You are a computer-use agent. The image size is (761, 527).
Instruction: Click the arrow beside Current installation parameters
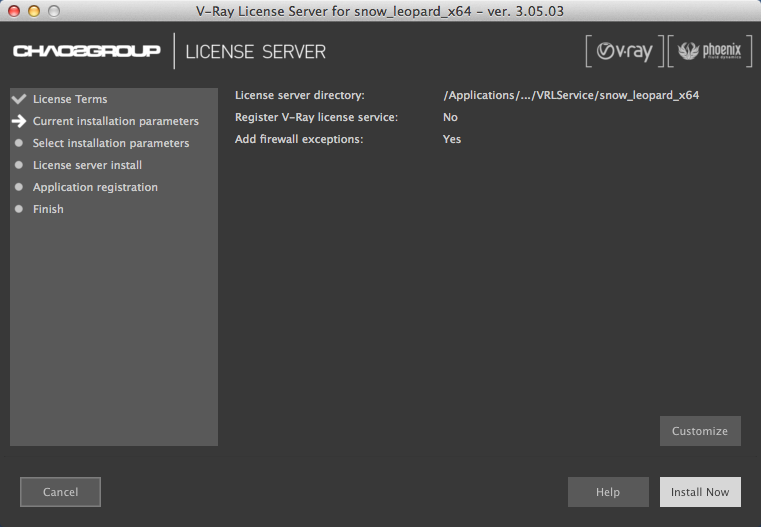[x=18, y=121]
